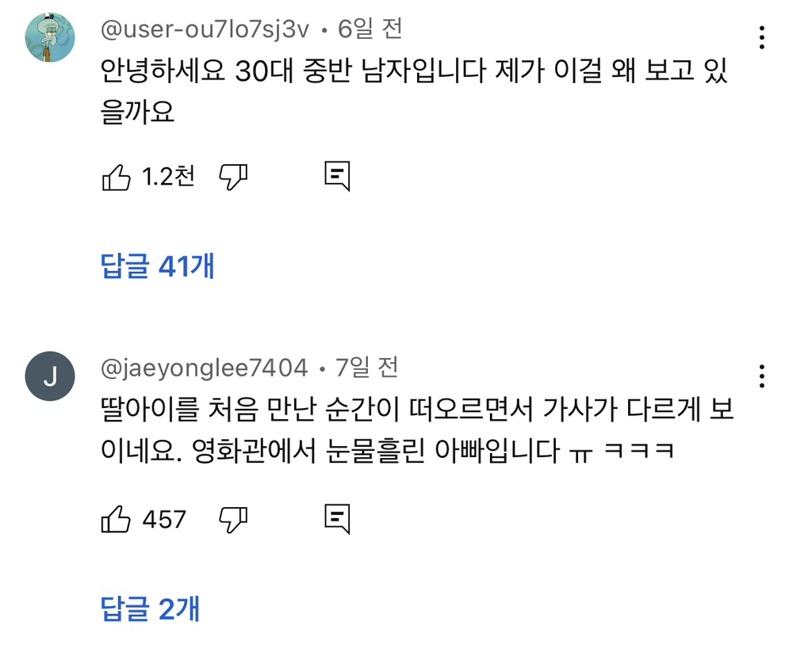Click reply icon on @user-ou7lo7sj3v's comment
812x645 pixels.
(x=337, y=177)
